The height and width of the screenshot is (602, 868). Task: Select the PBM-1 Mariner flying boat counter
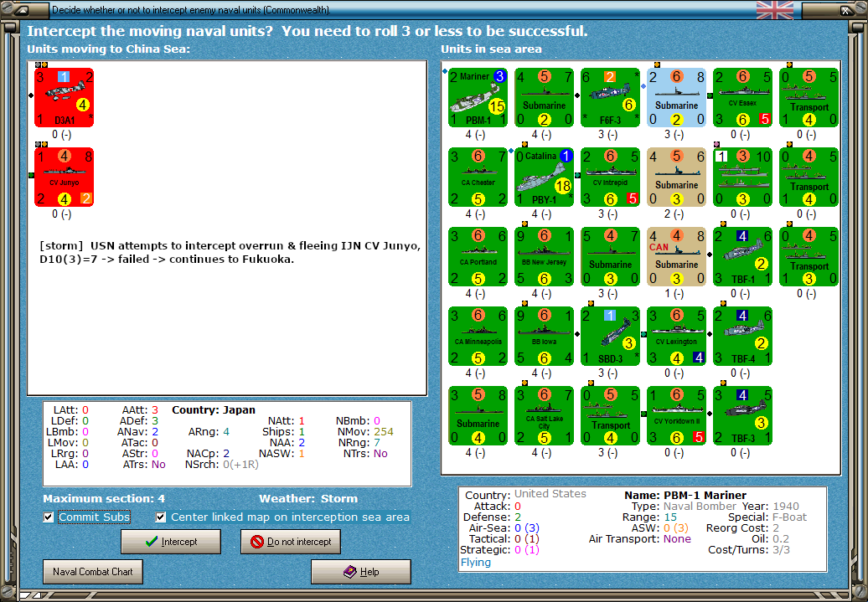[478, 98]
